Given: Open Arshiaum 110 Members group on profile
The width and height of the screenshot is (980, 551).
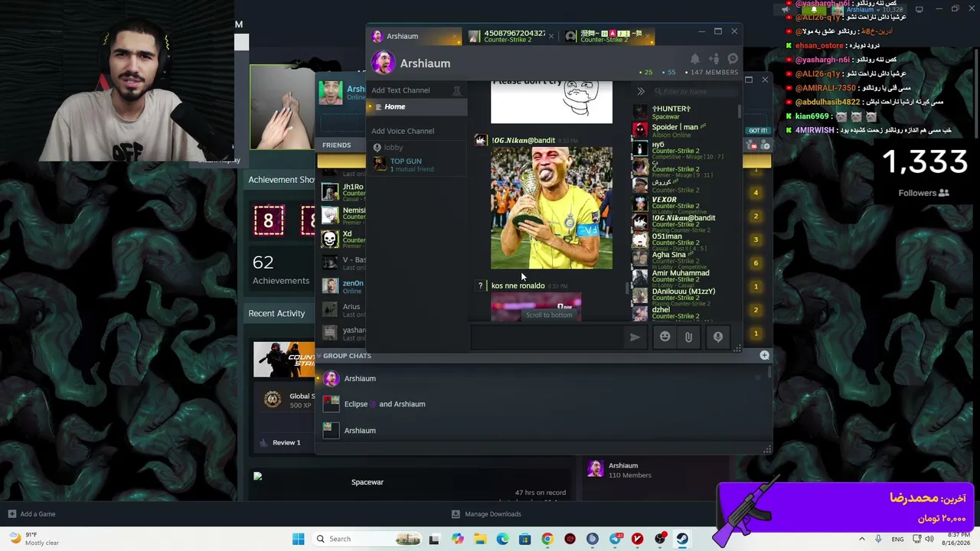Looking at the screenshot, I should (620, 470).
